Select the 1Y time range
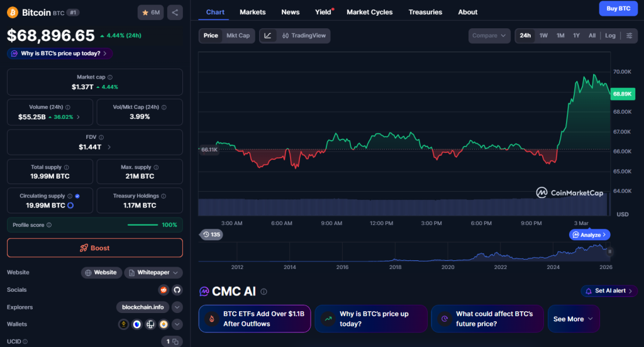 (x=576, y=36)
